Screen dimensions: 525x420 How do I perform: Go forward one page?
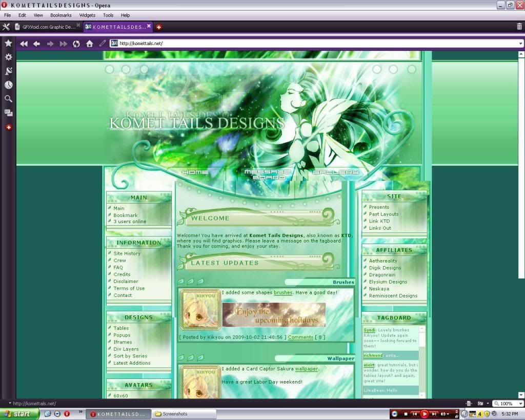[50, 44]
